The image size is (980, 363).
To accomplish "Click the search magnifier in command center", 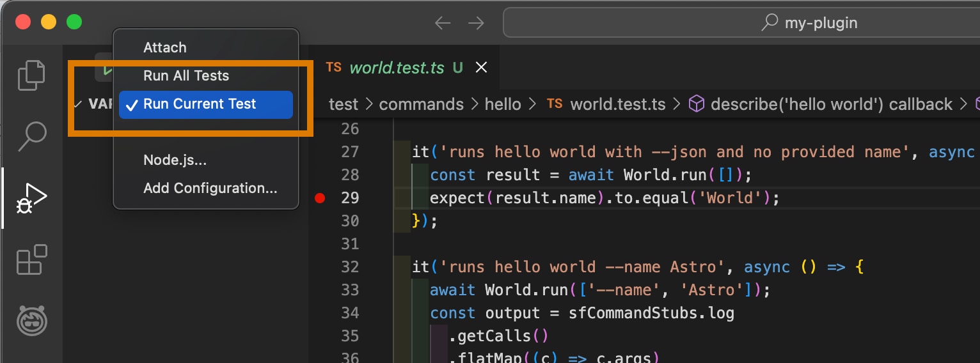I will (770, 23).
